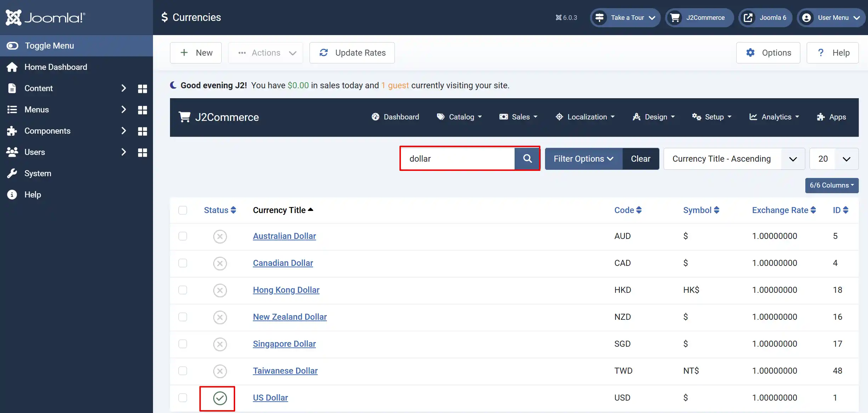Screen dimensions: 868x413
Task: Check the select-all checkbox in table header
Action: [183, 210]
